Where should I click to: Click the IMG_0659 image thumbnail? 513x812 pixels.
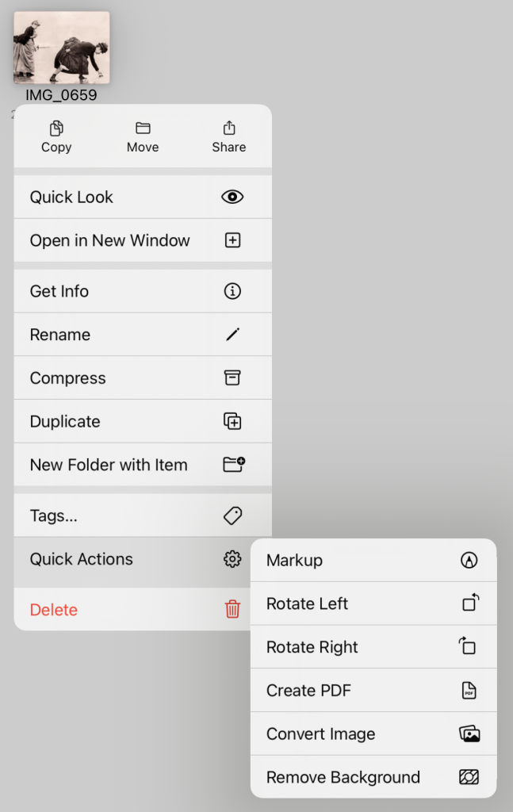(62, 48)
